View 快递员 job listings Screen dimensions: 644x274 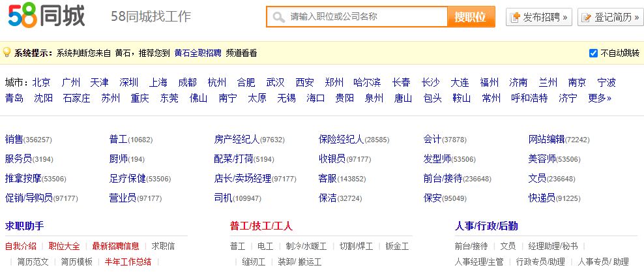pos(542,198)
